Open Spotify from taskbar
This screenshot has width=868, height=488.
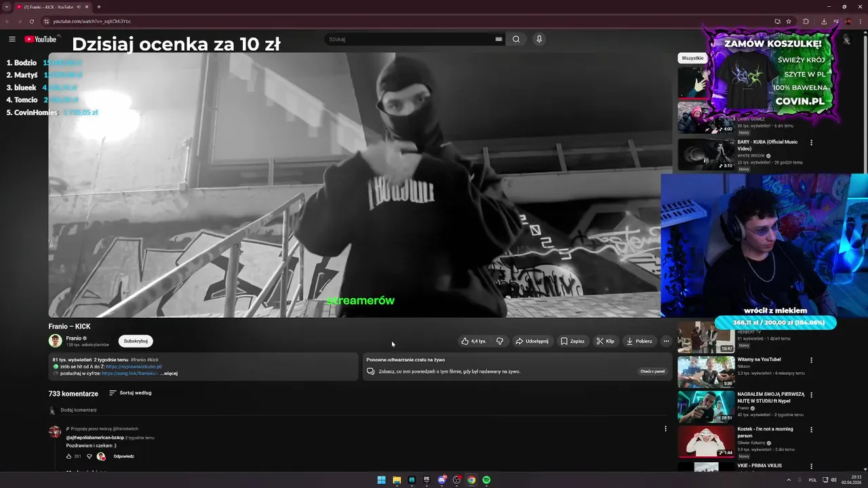coord(486,480)
